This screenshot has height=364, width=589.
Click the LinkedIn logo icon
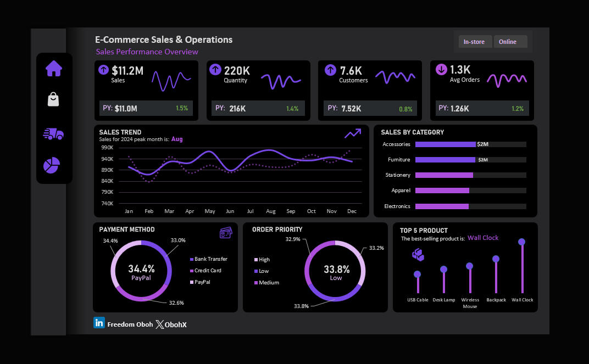coord(99,323)
